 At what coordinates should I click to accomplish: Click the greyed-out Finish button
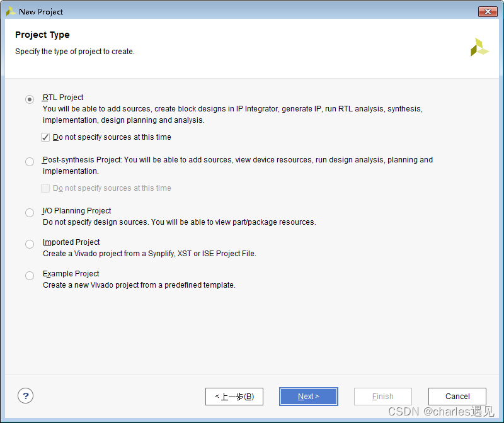click(383, 397)
